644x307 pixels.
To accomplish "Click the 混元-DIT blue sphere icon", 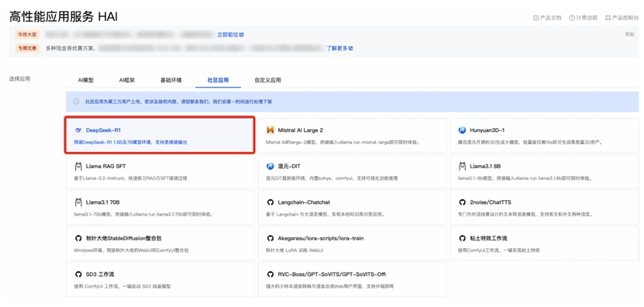I will (x=270, y=167).
